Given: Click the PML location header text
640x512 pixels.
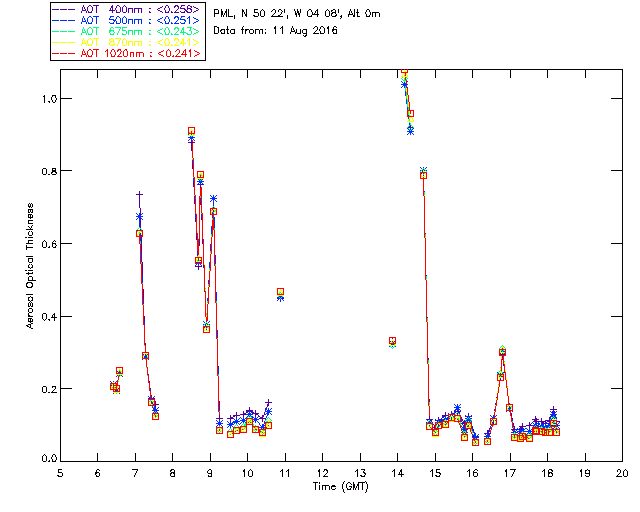Looking at the screenshot, I should pos(297,14).
